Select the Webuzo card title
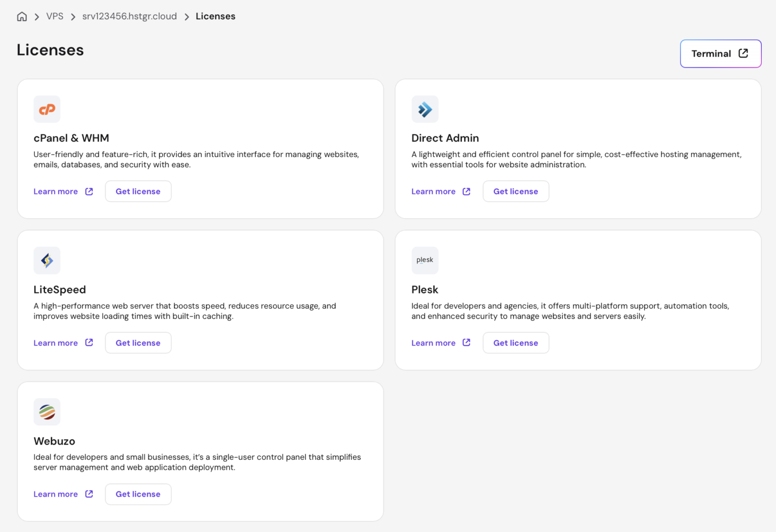The height and width of the screenshot is (532, 776). point(55,441)
